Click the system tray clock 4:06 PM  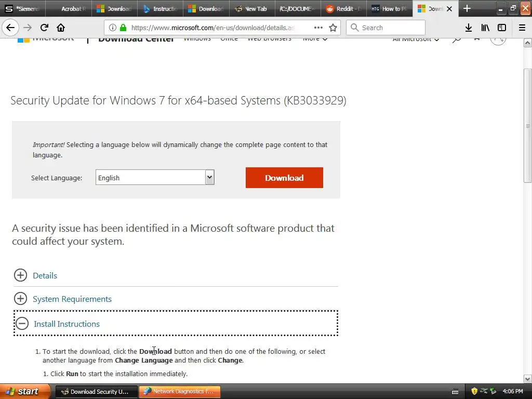(x=513, y=392)
